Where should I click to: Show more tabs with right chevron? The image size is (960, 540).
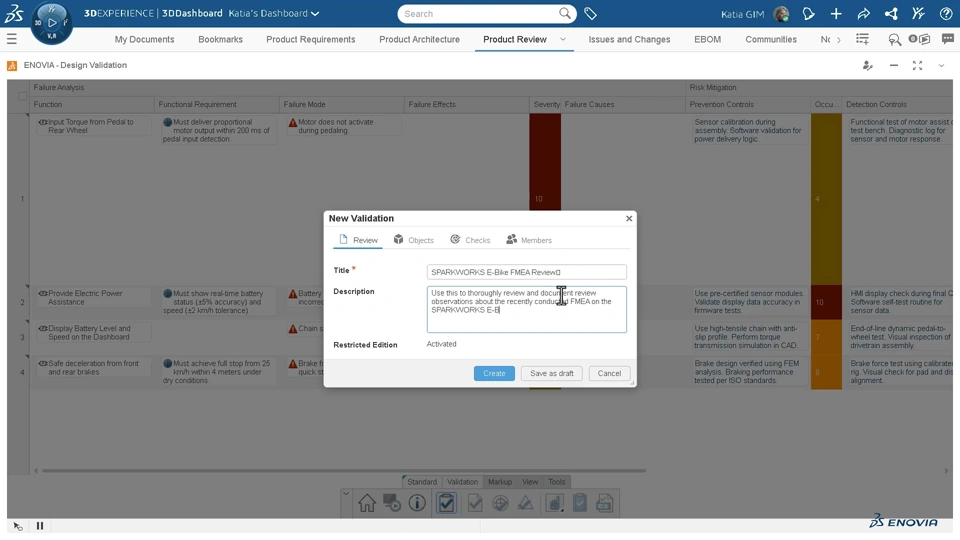(x=839, y=39)
